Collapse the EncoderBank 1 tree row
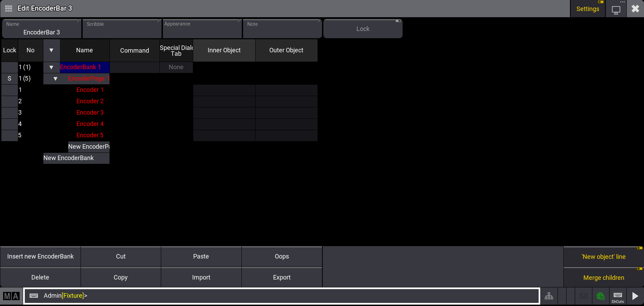Viewport: 644px width, 306px height. click(x=51, y=67)
